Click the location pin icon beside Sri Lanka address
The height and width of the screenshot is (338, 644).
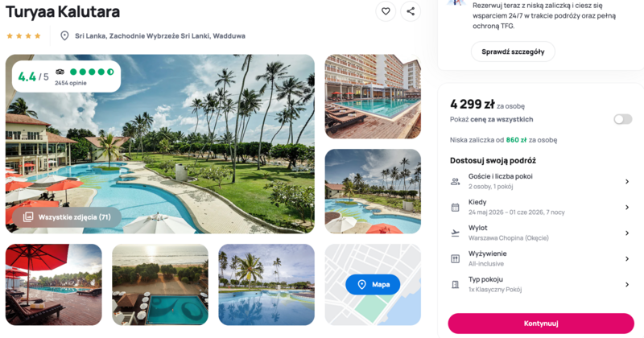64,35
